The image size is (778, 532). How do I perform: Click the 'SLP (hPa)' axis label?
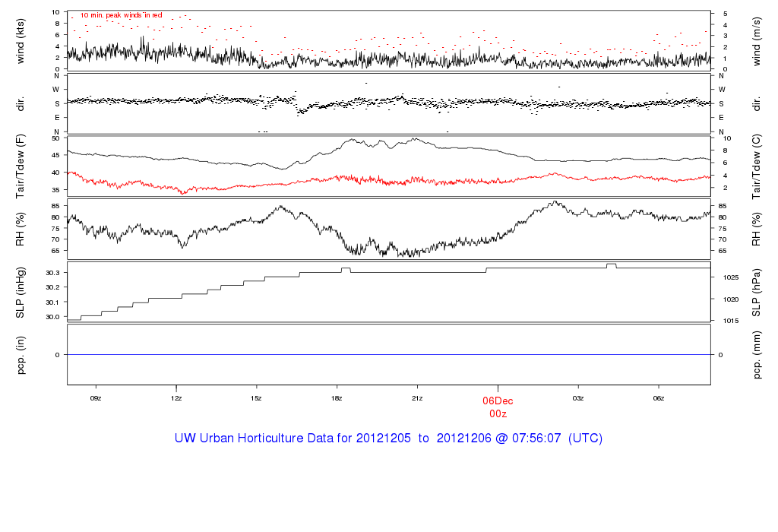coord(756,293)
